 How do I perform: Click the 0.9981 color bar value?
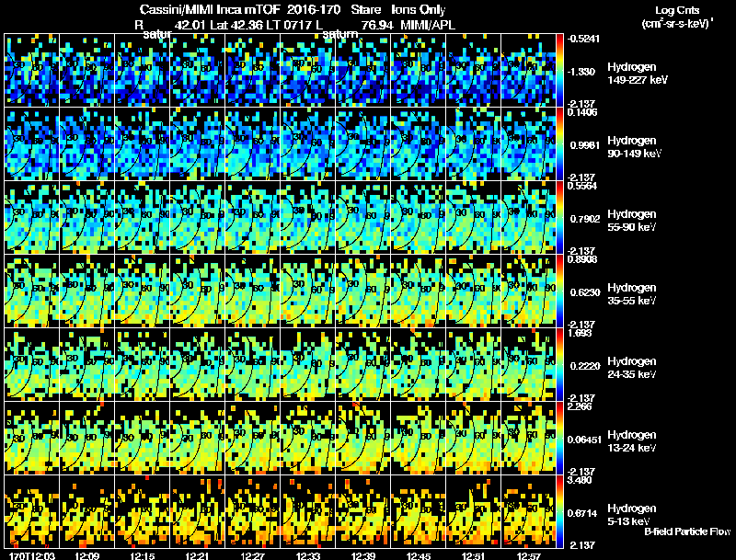584,145
